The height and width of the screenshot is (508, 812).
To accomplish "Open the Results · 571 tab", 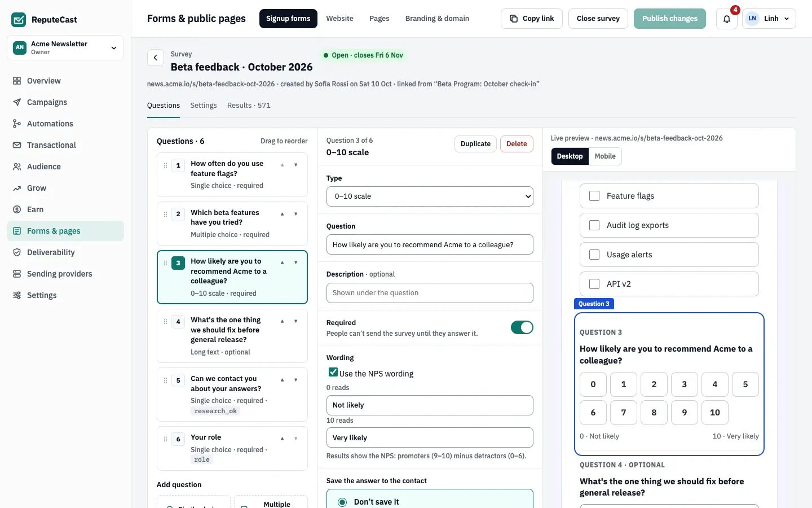I will coord(249,106).
